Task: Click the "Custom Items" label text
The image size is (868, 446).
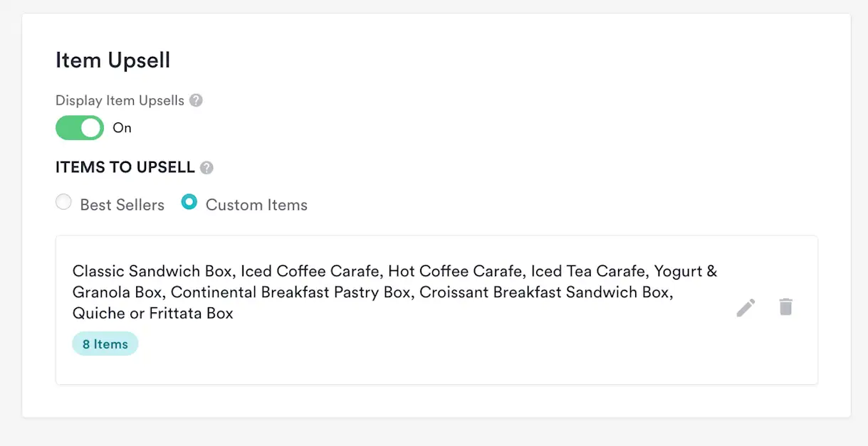Action: pos(256,205)
